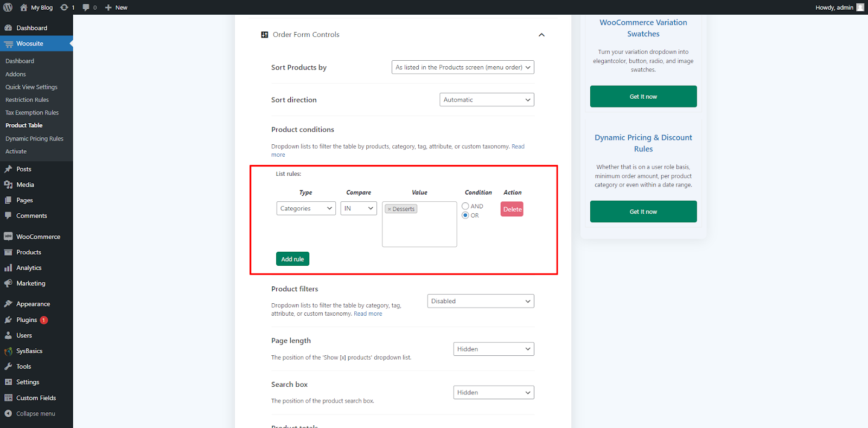The image size is (868, 428).
Task: Click the Collapse menu arrow icon
Action: click(x=8, y=413)
